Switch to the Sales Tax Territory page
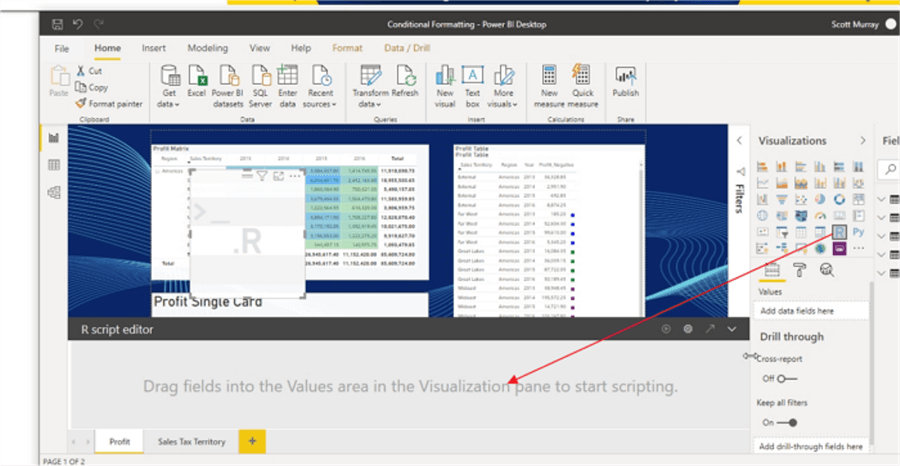The image size is (900, 466). tap(190, 441)
